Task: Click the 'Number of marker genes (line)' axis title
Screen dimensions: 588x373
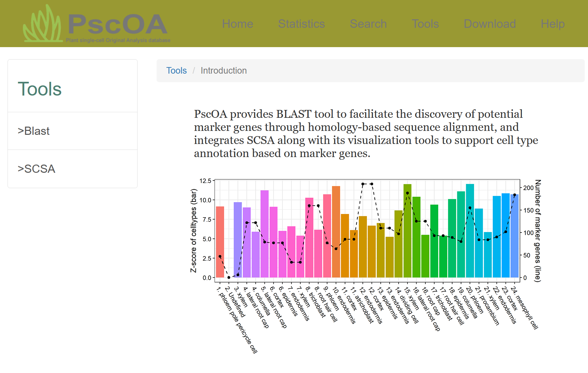Action: tap(538, 231)
